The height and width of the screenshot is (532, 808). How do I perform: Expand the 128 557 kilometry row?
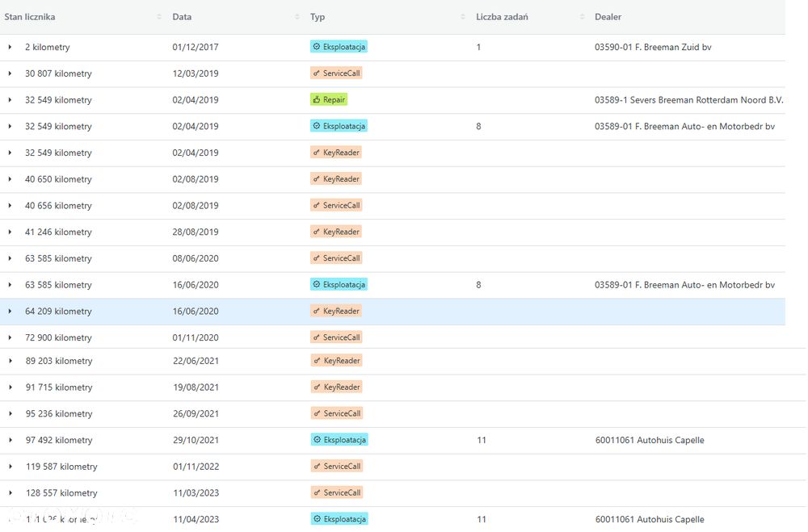(x=11, y=493)
